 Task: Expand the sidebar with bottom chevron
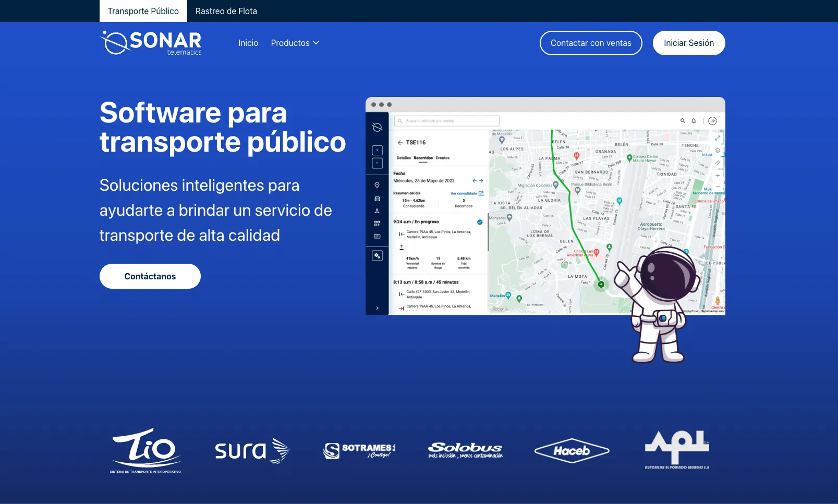coord(377,308)
